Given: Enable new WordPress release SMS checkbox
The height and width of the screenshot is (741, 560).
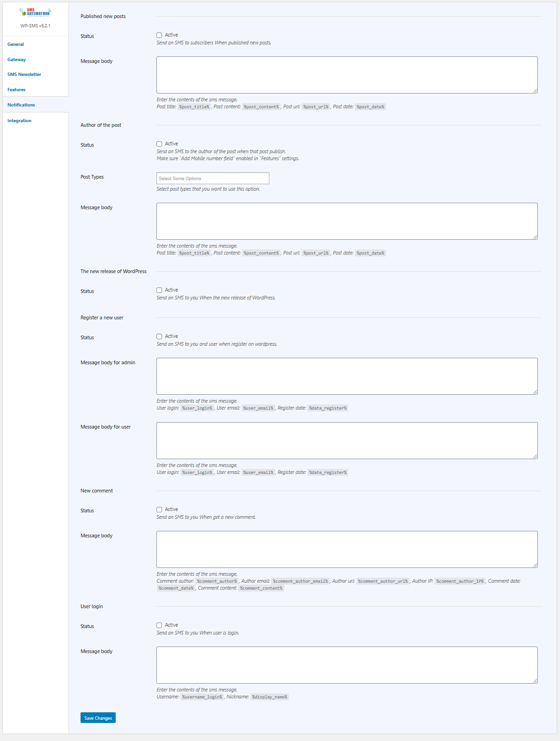Looking at the screenshot, I should (x=159, y=290).
